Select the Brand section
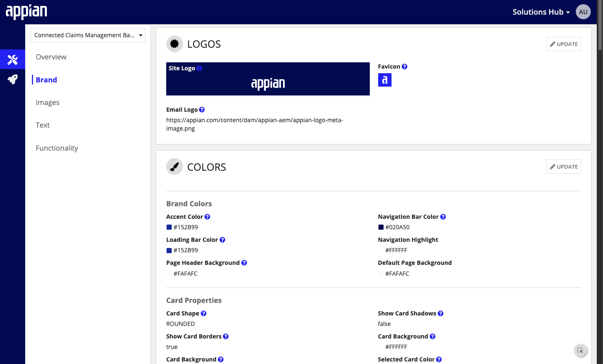Screen dimensions: 603x364 [x=46, y=80]
